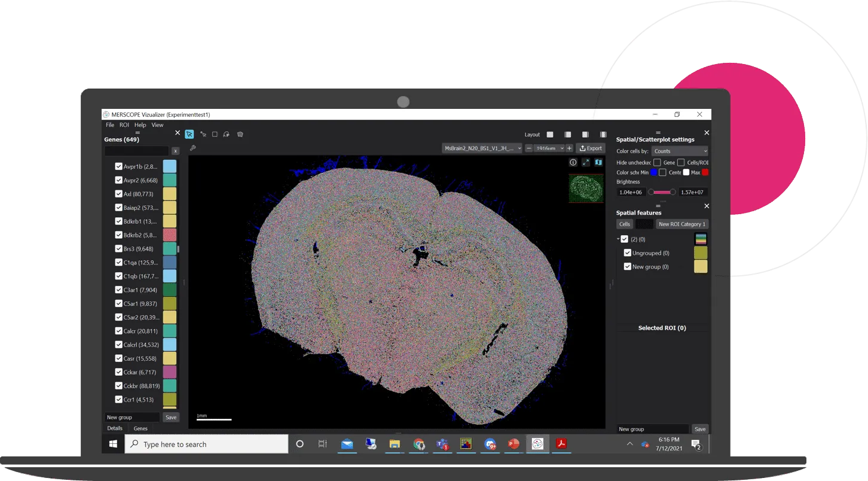Open Mail app on taskbar
Image resolution: width=868 pixels, height=481 pixels.
[x=347, y=444]
